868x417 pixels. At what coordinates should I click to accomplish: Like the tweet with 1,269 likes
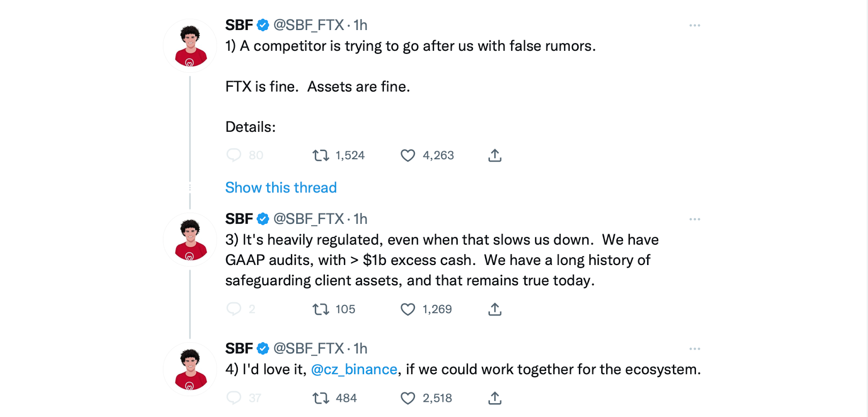(x=408, y=309)
